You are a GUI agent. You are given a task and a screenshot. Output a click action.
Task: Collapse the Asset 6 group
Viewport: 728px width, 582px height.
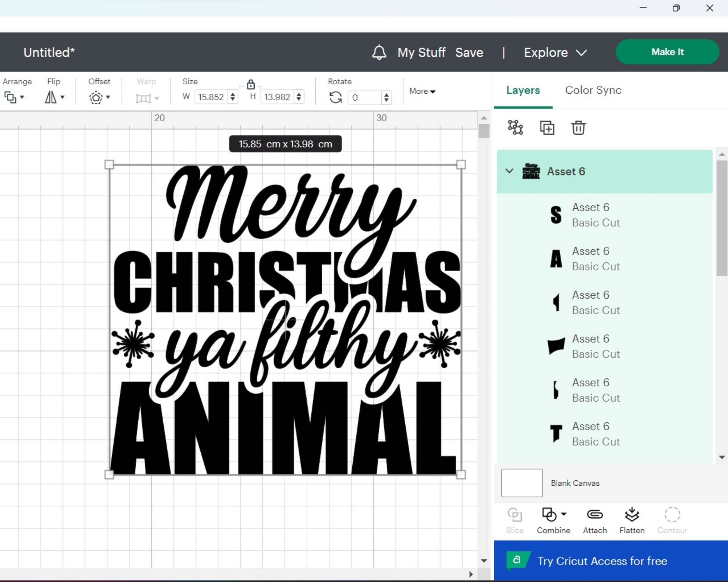(509, 171)
